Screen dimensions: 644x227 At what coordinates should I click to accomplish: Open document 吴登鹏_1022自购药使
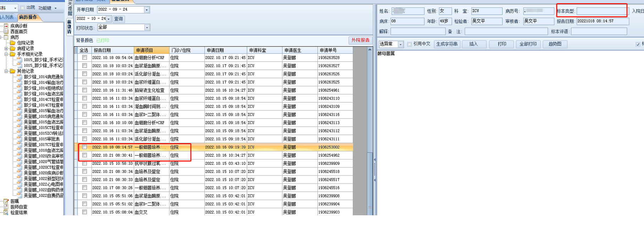[44, 190]
